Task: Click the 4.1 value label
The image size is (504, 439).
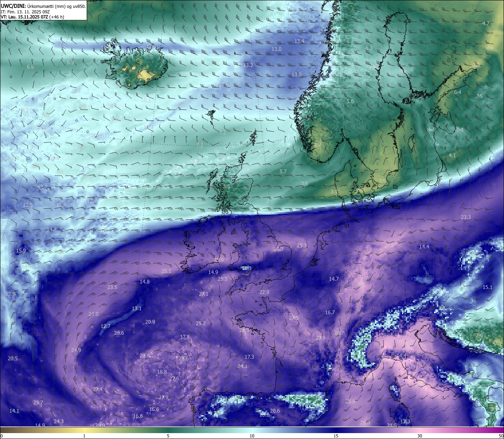Action: click(452, 156)
